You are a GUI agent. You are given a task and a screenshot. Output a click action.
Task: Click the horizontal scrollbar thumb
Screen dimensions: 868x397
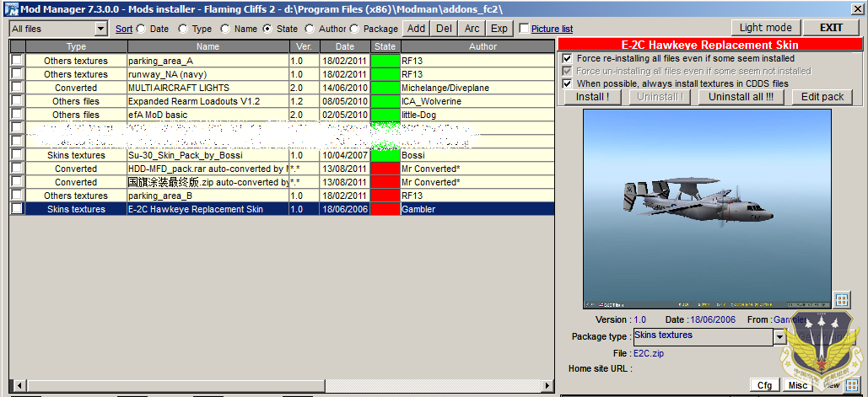[175, 385]
